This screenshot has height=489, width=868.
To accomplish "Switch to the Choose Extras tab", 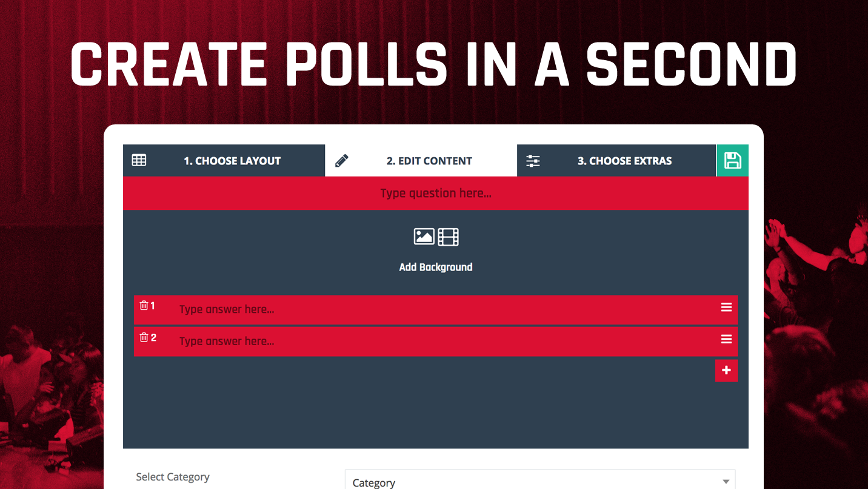I will click(x=624, y=161).
